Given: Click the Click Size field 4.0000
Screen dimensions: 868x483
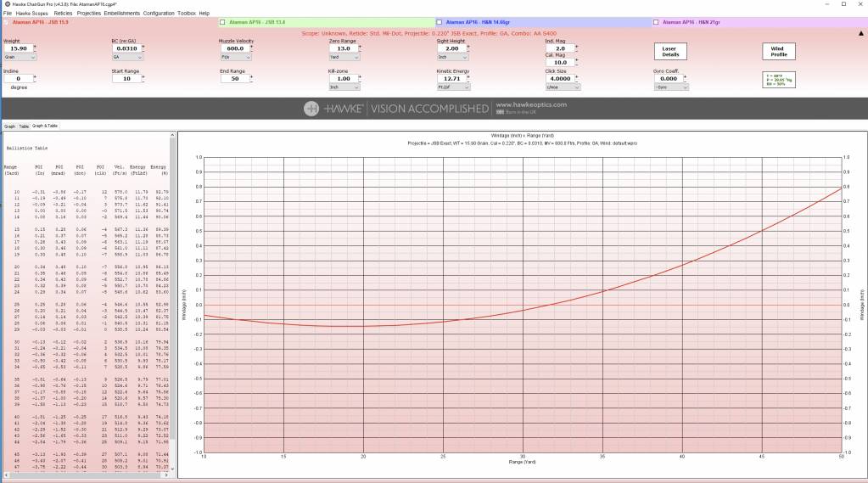Looking at the screenshot, I should [560, 78].
